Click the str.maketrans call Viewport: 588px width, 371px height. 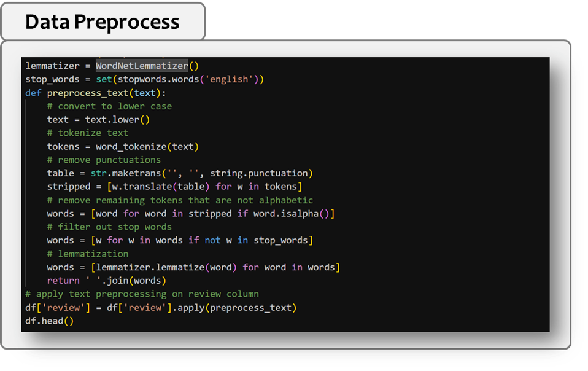point(126,173)
